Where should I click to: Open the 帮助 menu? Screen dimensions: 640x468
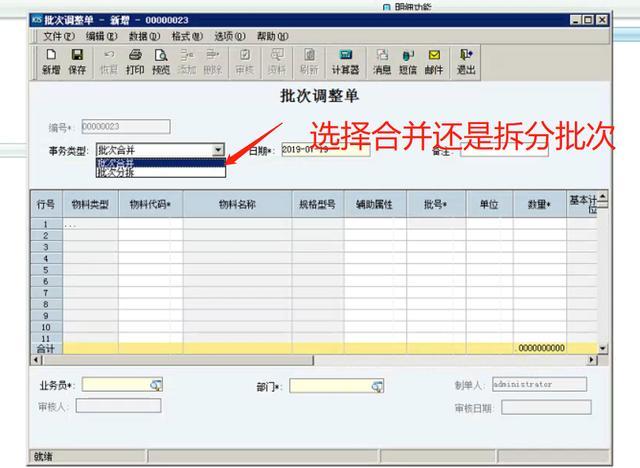[273, 36]
